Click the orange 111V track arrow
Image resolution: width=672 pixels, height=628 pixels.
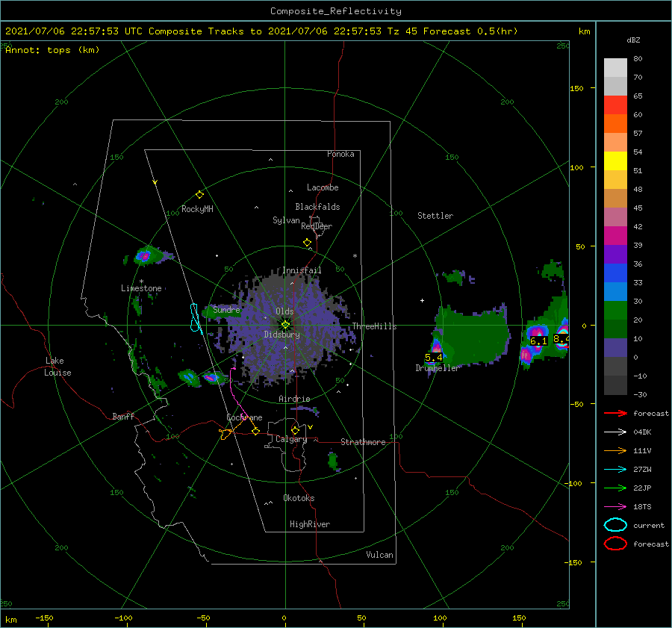(x=615, y=450)
